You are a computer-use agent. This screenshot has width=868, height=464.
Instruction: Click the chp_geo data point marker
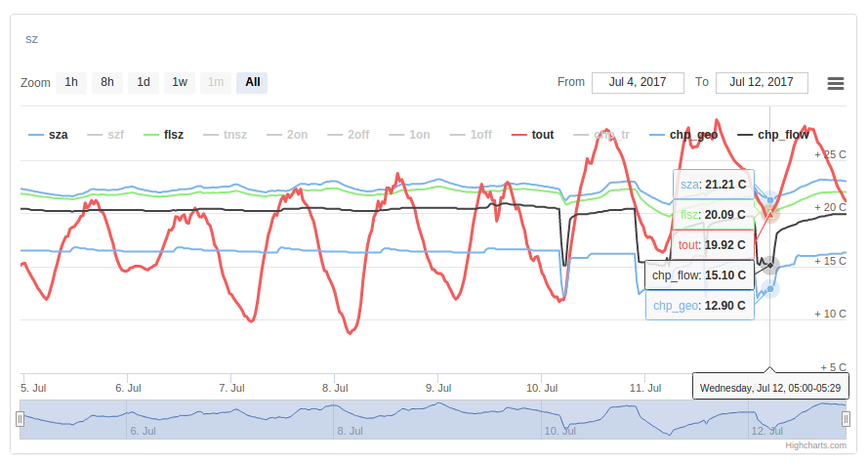(x=770, y=288)
